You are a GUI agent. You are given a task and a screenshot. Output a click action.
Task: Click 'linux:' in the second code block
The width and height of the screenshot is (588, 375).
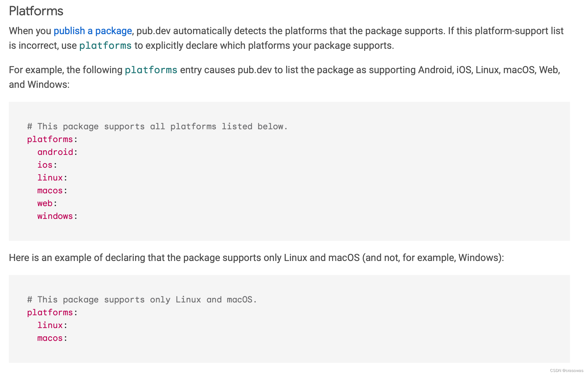(52, 325)
